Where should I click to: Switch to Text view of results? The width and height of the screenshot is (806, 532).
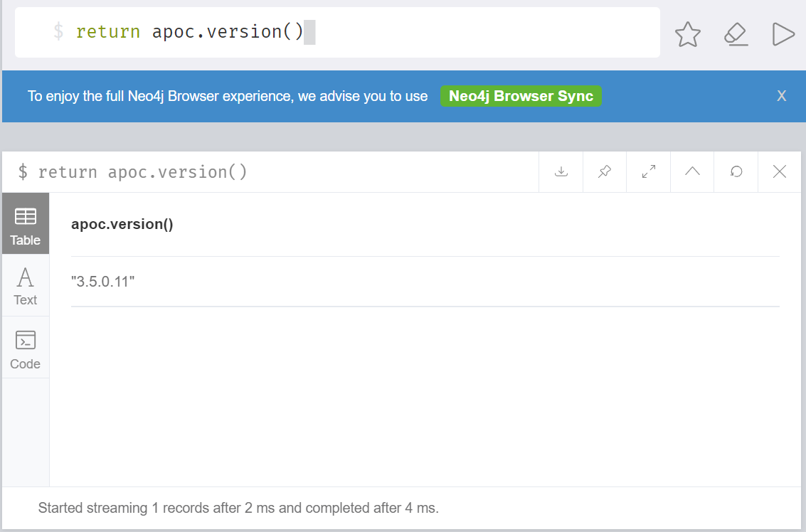(x=25, y=285)
